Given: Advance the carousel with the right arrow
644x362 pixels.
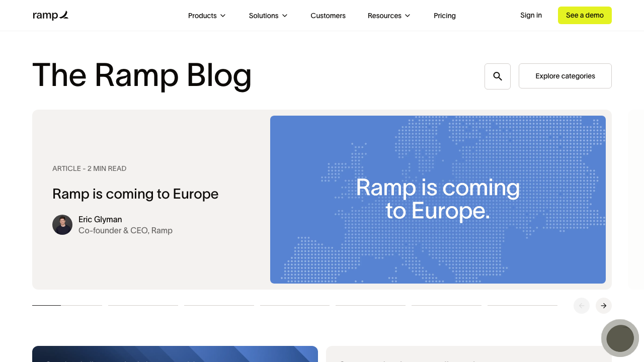Looking at the screenshot, I should 603,306.
